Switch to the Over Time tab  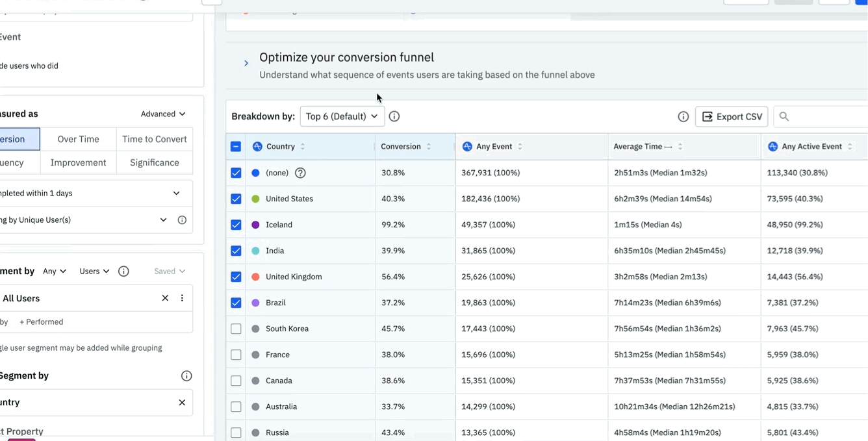[x=78, y=139]
